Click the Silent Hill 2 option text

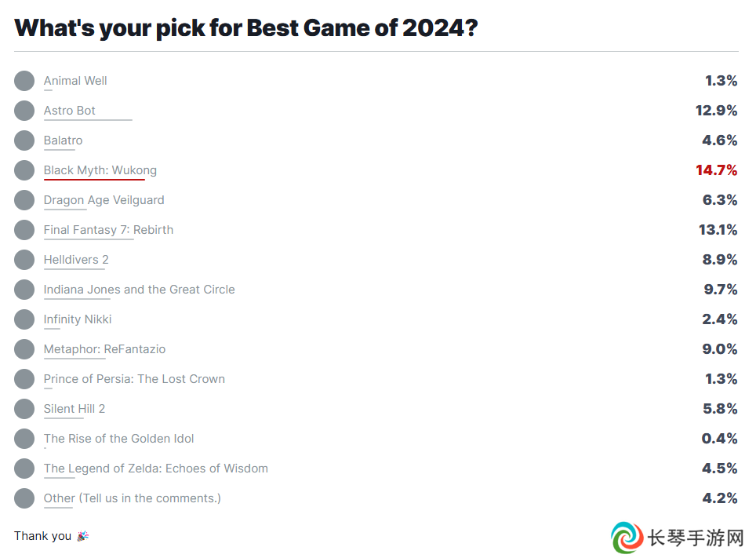75,409
